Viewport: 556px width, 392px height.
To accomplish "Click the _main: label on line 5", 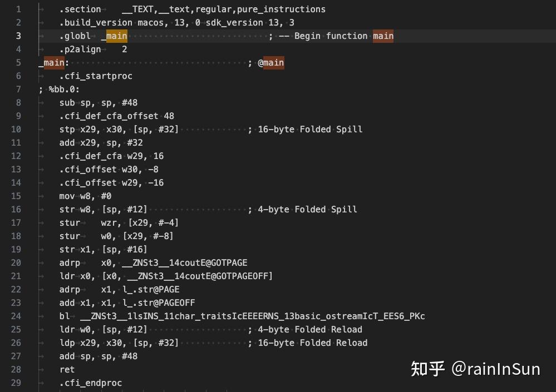I will pyautogui.click(x=53, y=63).
